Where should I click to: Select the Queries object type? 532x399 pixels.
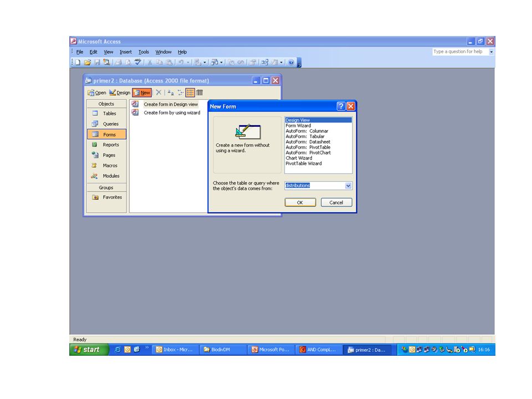click(106, 124)
